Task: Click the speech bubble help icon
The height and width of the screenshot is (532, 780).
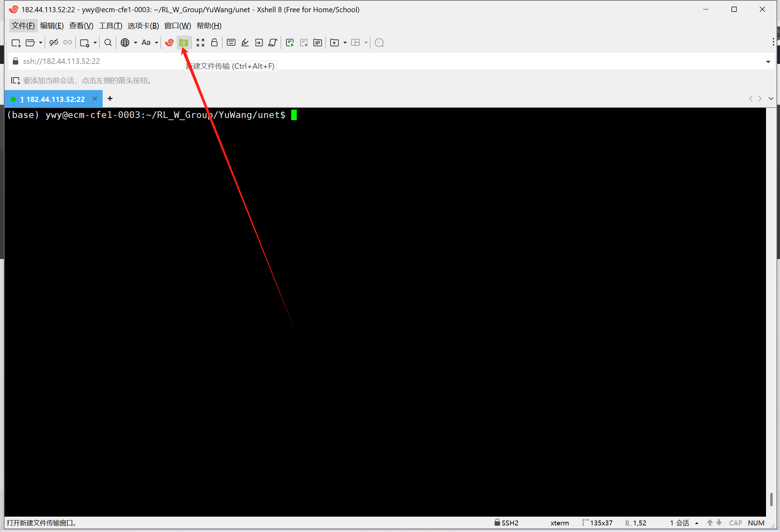Action: pos(379,43)
